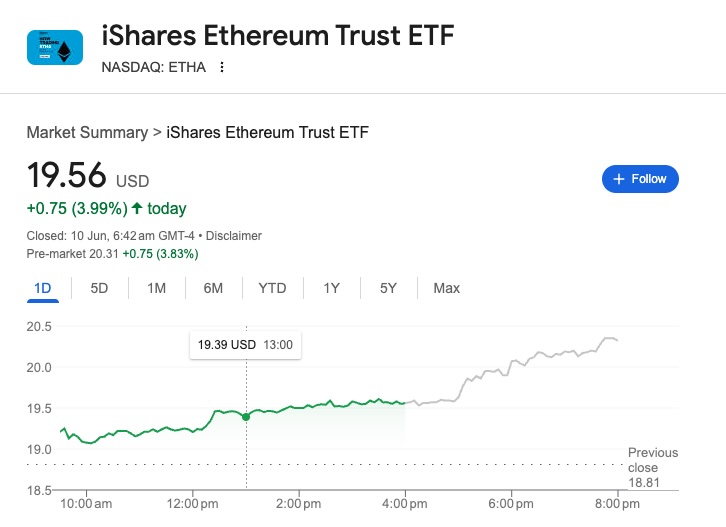Select the 6M chart range tab
The height and width of the screenshot is (527, 726).
click(213, 288)
